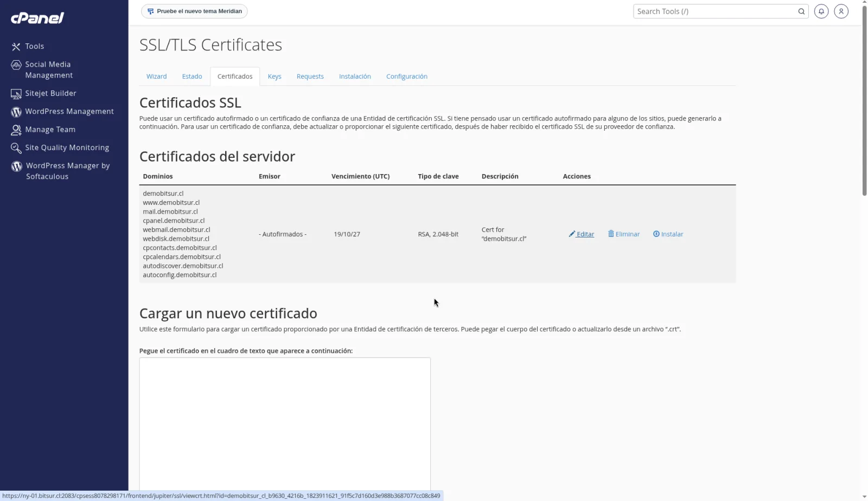This screenshot has width=868, height=501.
Task: Click expiration date 19/10/27
Action: click(347, 234)
